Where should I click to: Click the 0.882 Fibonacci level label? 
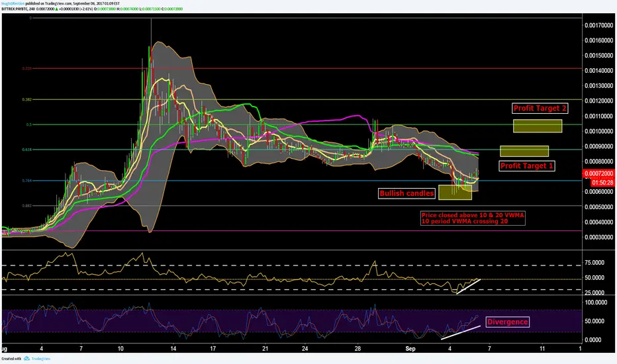26,206
